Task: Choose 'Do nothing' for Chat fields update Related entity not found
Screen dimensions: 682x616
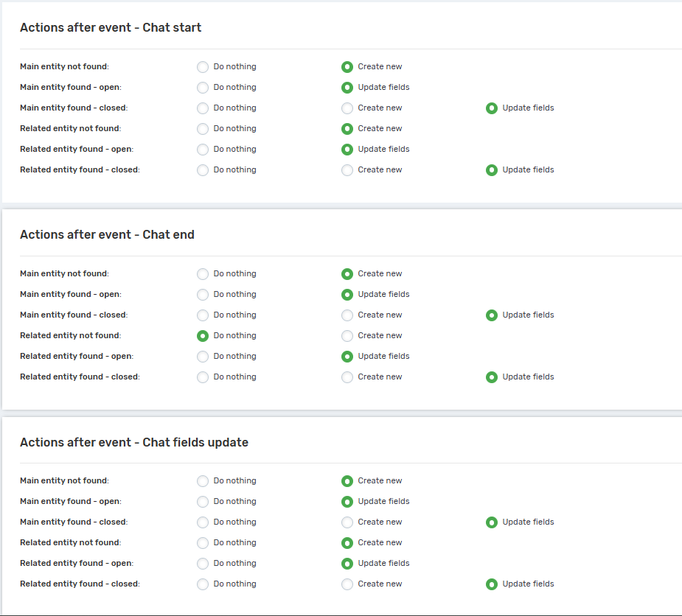Action: pyautogui.click(x=203, y=543)
